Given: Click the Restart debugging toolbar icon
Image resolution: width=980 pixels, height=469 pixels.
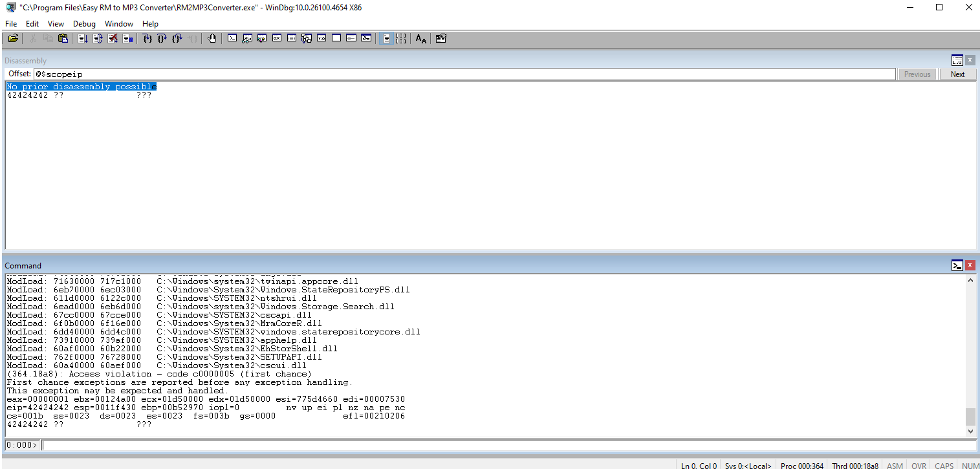Looking at the screenshot, I should pos(97,39).
